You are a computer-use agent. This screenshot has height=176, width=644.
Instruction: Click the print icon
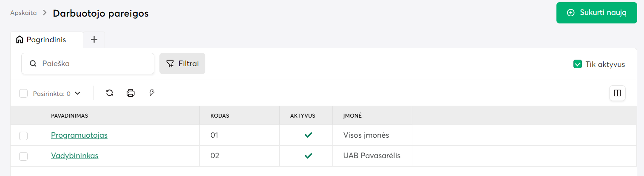[x=131, y=93]
